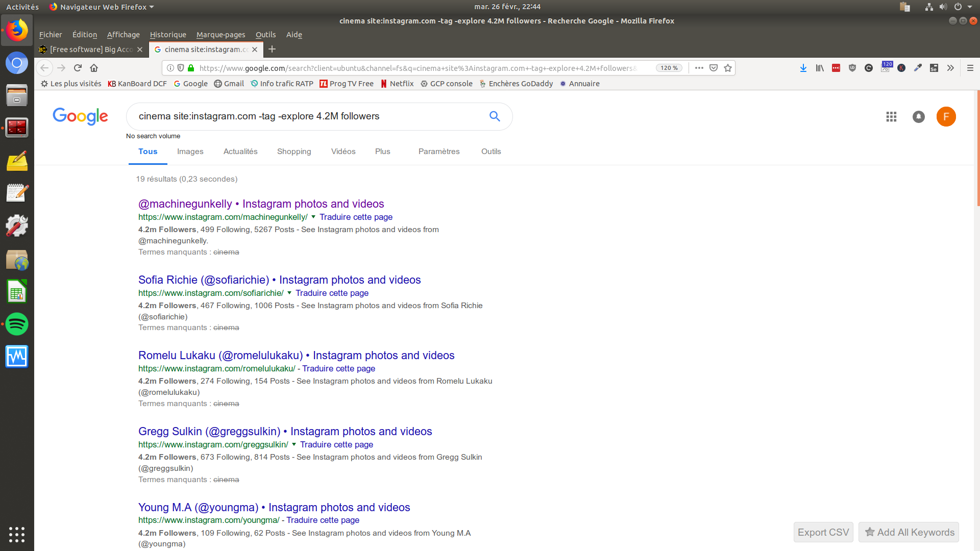The height and width of the screenshot is (551, 980).
Task: Open the KanBoard DCF bookmark
Action: pos(137,84)
